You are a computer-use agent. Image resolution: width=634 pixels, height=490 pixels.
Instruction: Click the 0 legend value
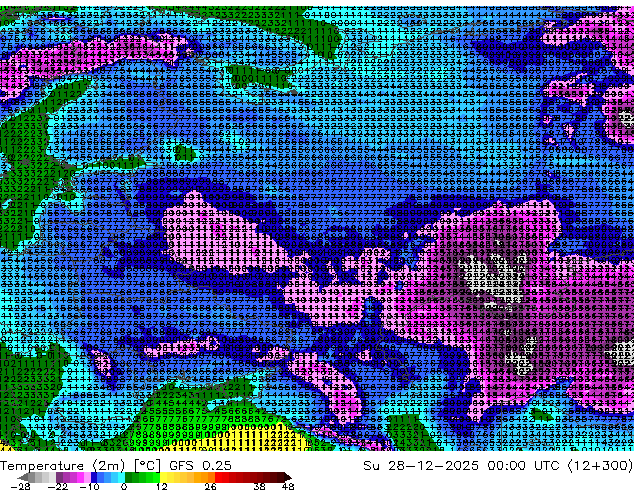pos(124,486)
